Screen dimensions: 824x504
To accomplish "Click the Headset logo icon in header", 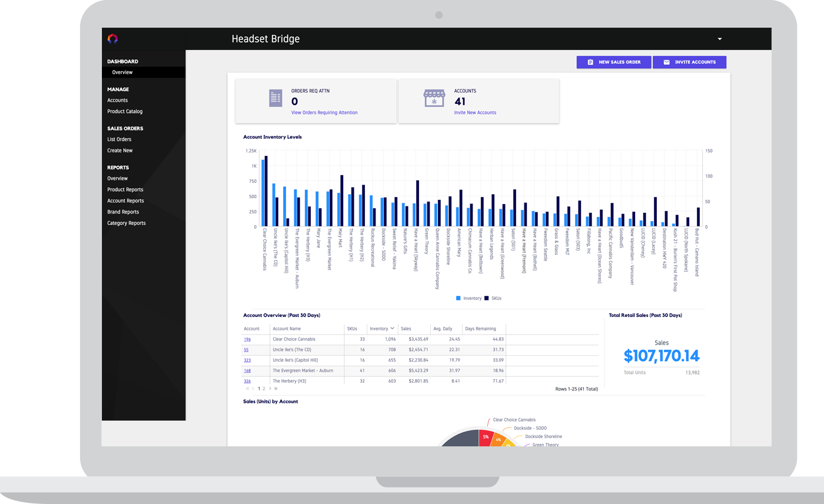I will [112, 39].
